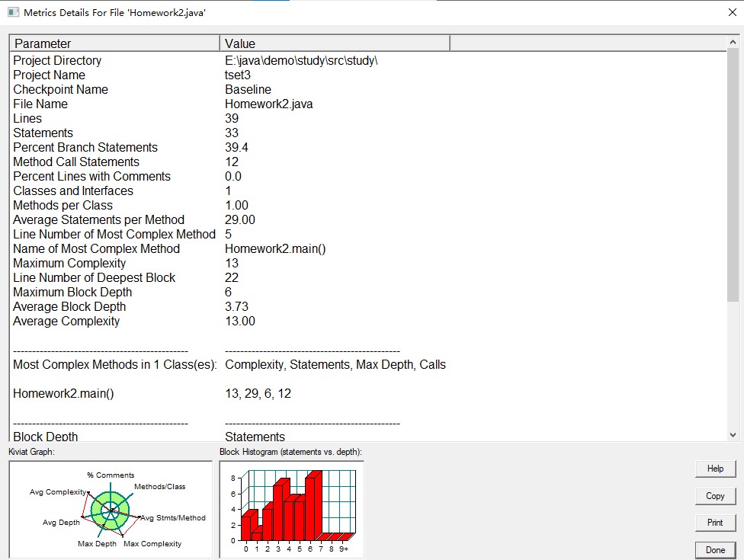Click the 'Block Depth' row label
Image resolution: width=744 pixels, height=560 pixels.
click(46, 437)
